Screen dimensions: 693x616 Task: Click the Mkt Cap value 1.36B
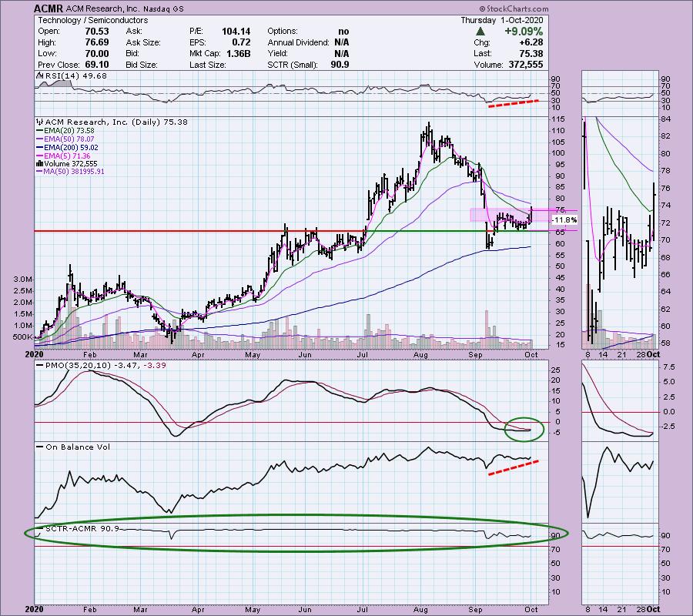coord(238,53)
